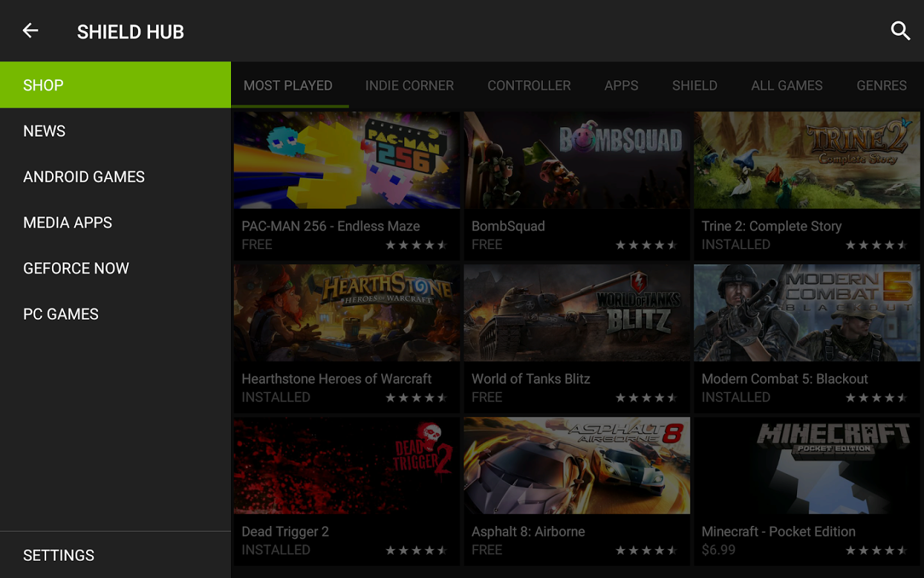Open the Apps tab
924x578 pixels.
pyautogui.click(x=621, y=85)
